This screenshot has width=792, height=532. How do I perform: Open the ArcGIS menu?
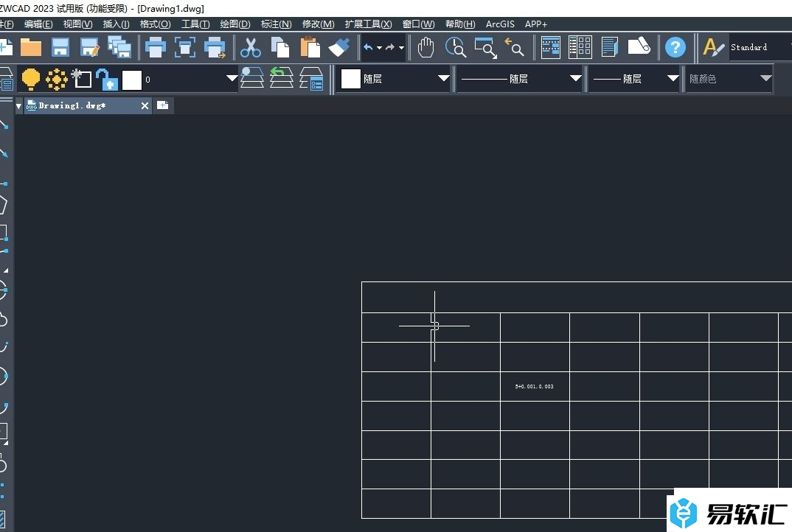pyautogui.click(x=500, y=24)
